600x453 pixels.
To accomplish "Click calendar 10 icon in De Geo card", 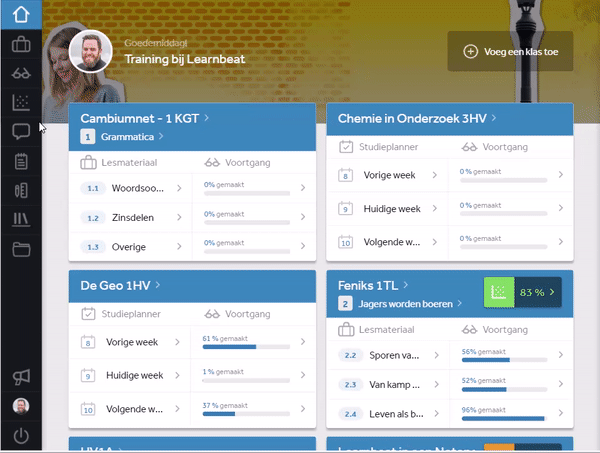I will 88,409.
